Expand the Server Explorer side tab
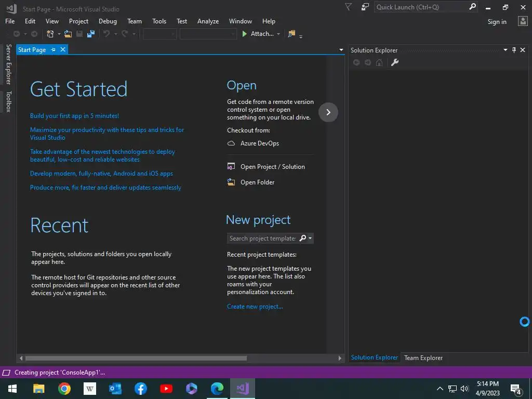Image resolution: width=532 pixels, height=399 pixels. point(9,64)
